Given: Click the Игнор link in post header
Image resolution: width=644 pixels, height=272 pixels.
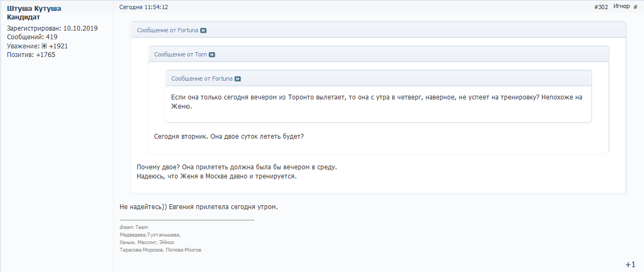Looking at the screenshot, I should click(x=621, y=6).
